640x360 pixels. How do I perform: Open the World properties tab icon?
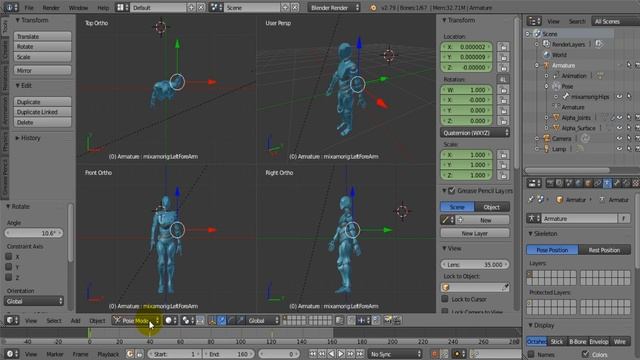tap(578, 184)
